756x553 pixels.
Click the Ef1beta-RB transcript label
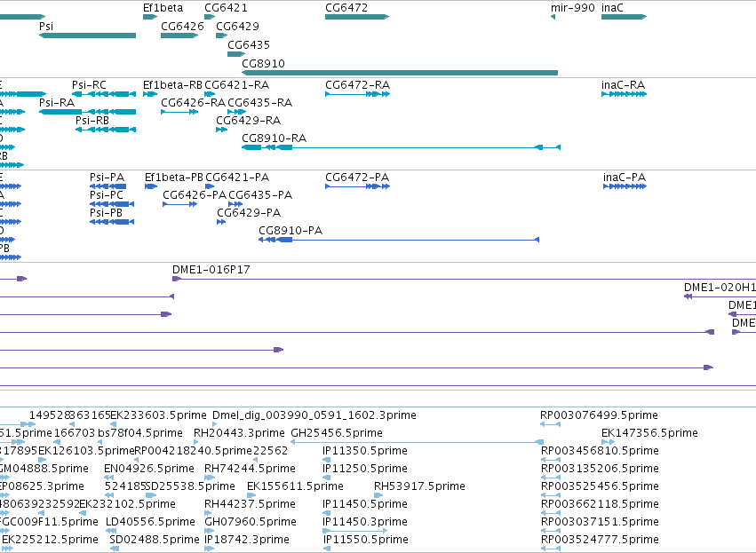[x=172, y=85]
